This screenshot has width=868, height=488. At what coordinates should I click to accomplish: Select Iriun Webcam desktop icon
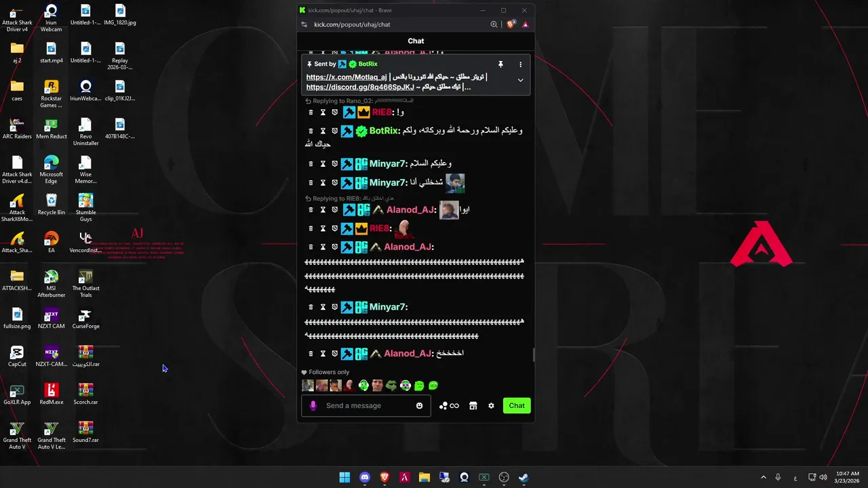tap(51, 18)
